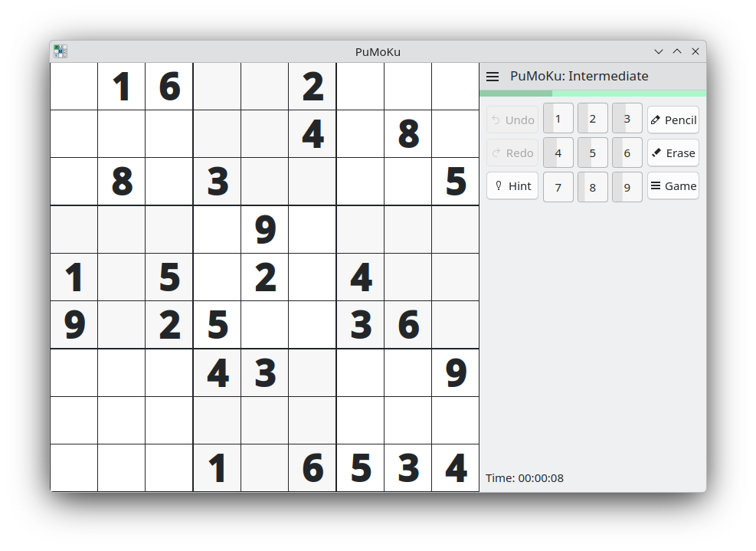Roll up window using title bar chevron-down
Viewport: 756px width, 551px height.
[x=658, y=51]
